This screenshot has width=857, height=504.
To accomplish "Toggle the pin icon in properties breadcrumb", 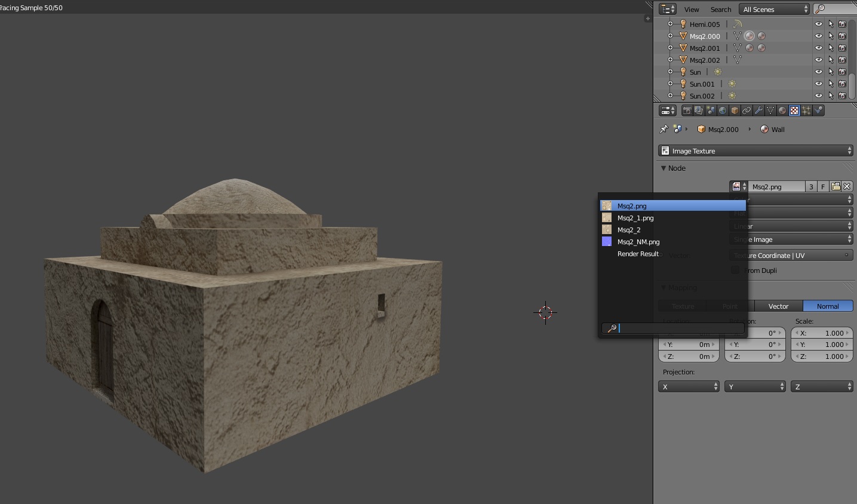I will [664, 129].
